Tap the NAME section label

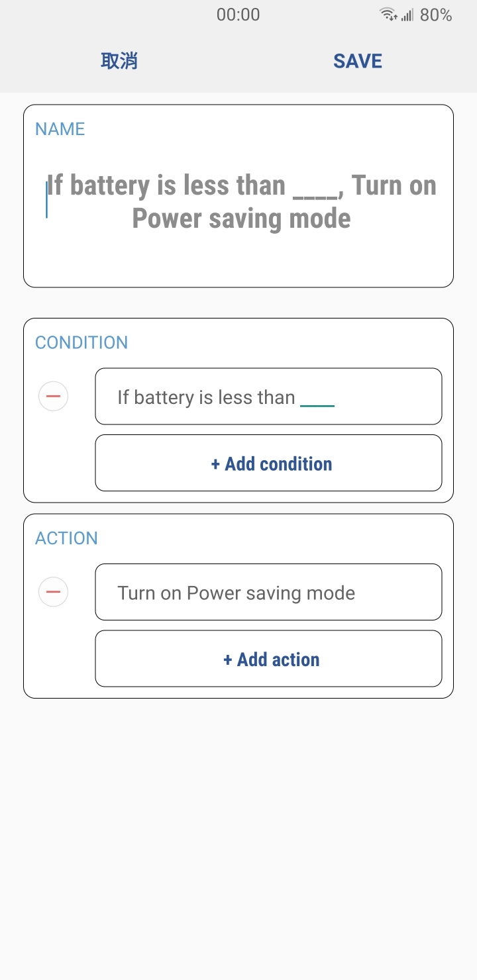click(x=60, y=129)
